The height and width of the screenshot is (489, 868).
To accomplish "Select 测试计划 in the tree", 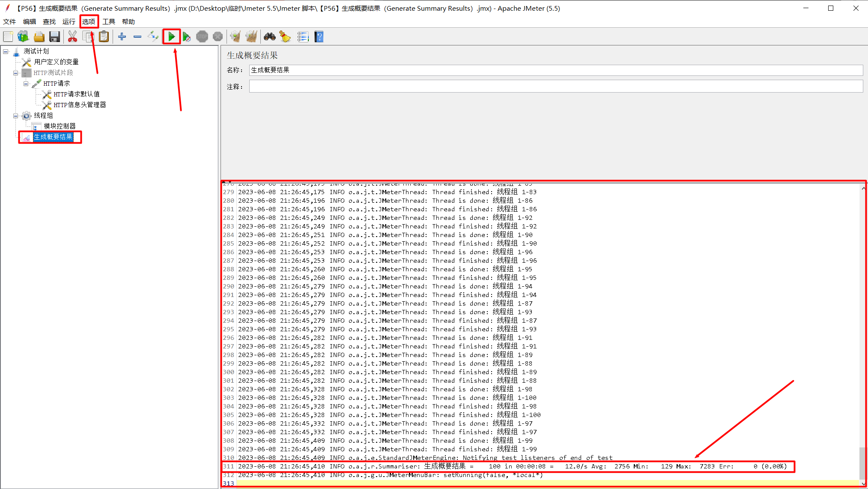I will click(x=36, y=51).
